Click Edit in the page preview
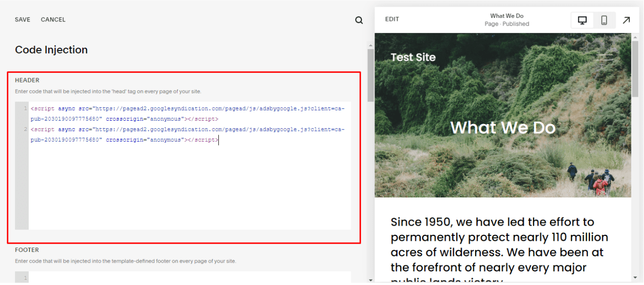644x285 pixels. 392,19
